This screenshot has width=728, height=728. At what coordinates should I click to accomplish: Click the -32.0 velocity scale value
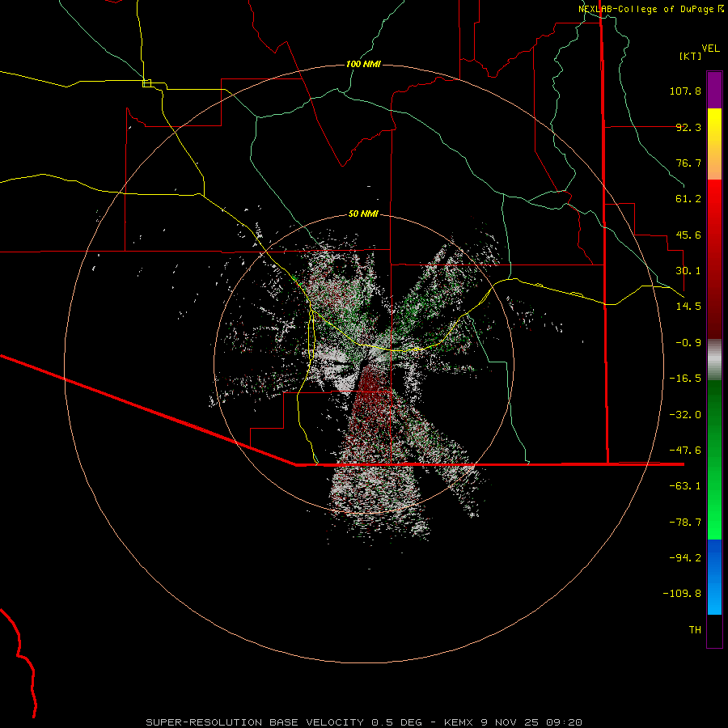tap(685, 415)
